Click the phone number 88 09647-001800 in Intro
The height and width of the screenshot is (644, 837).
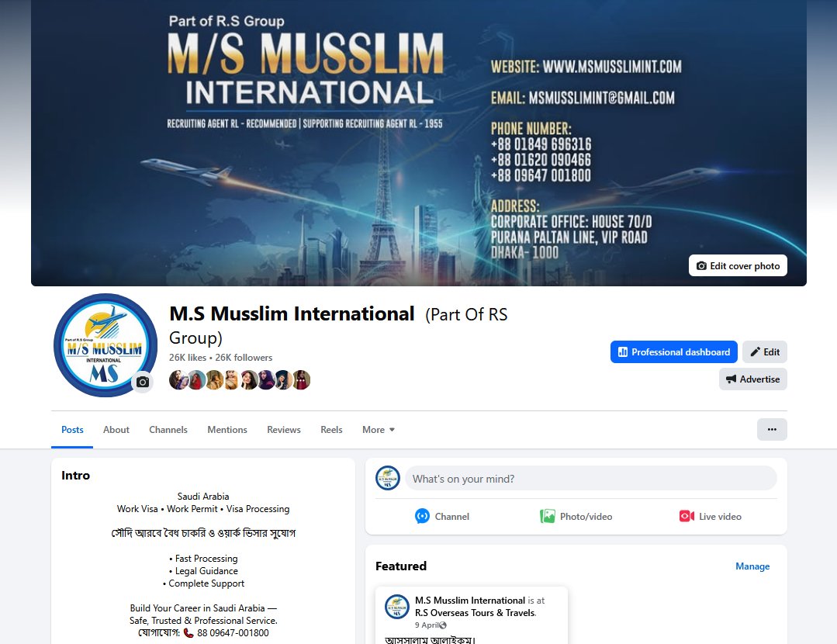point(233,633)
